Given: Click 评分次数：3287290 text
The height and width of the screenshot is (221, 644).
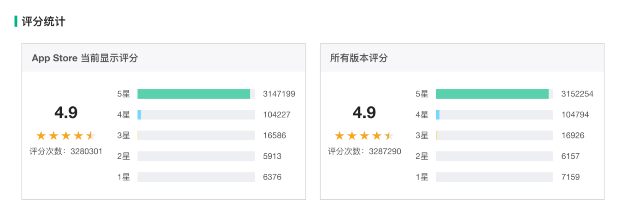Looking at the screenshot, I should click(x=364, y=151).
